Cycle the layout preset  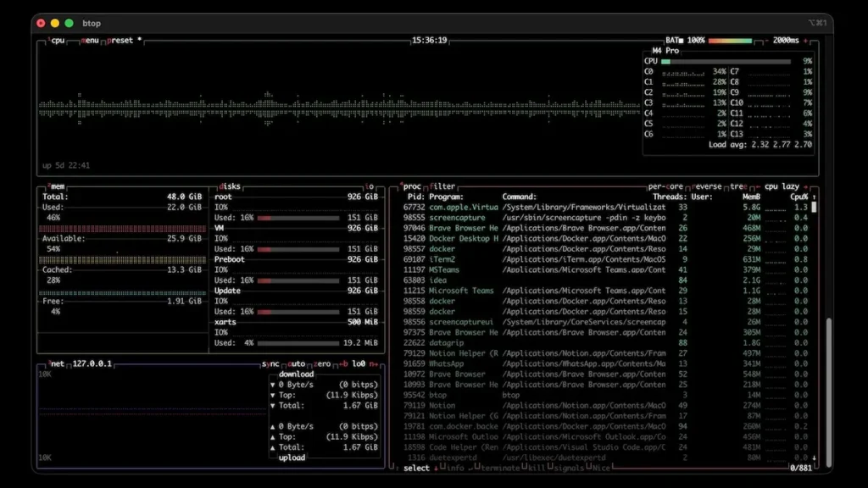(120, 40)
